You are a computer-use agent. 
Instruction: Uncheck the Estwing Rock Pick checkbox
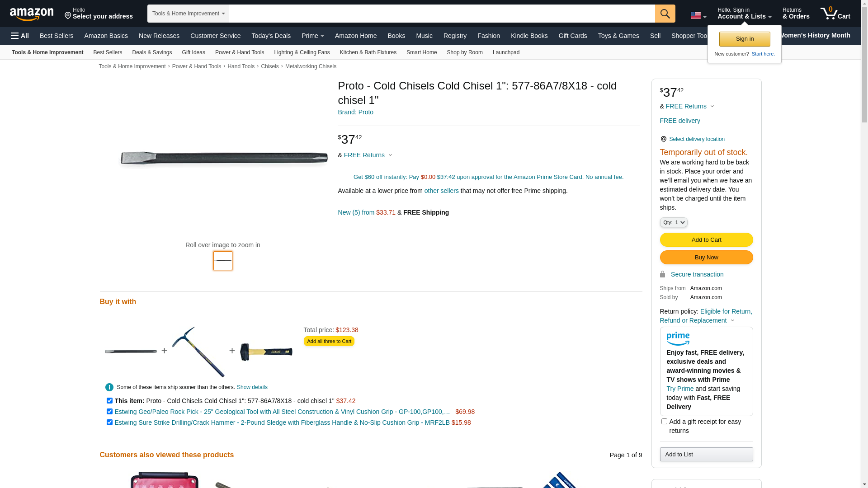pyautogui.click(x=109, y=412)
